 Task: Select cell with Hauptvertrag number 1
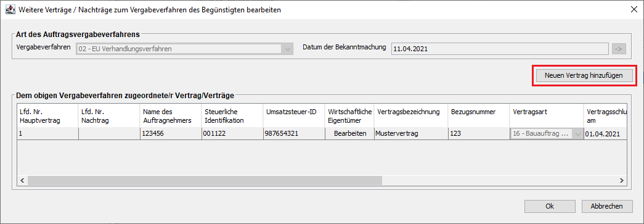click(x=47, y=133)
